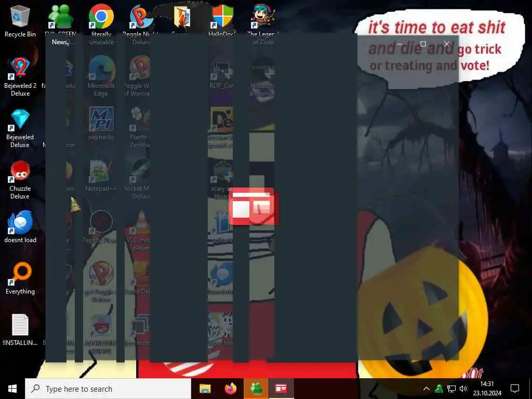Click the Type here to search box
Image resolution: width=532 pixels, height=399 pixels.
click(x=108, y=389)
